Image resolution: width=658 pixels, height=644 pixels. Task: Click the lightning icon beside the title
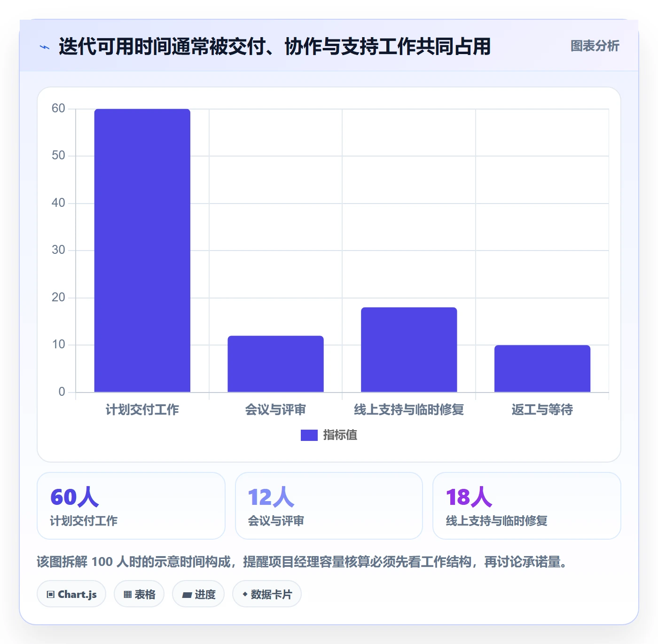(x=45, y=47)
